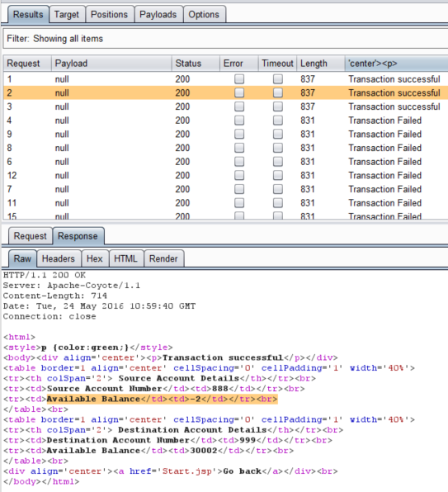The image size is (448, 492).
Task: Open the Request tab
Action: [x=30, y=236]
